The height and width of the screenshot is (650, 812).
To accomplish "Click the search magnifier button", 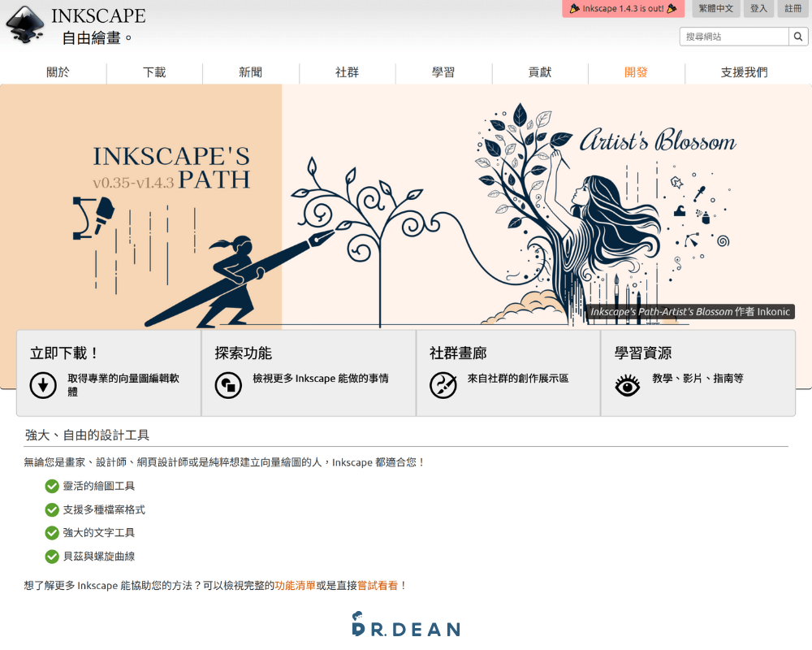I will click(798, 37).
